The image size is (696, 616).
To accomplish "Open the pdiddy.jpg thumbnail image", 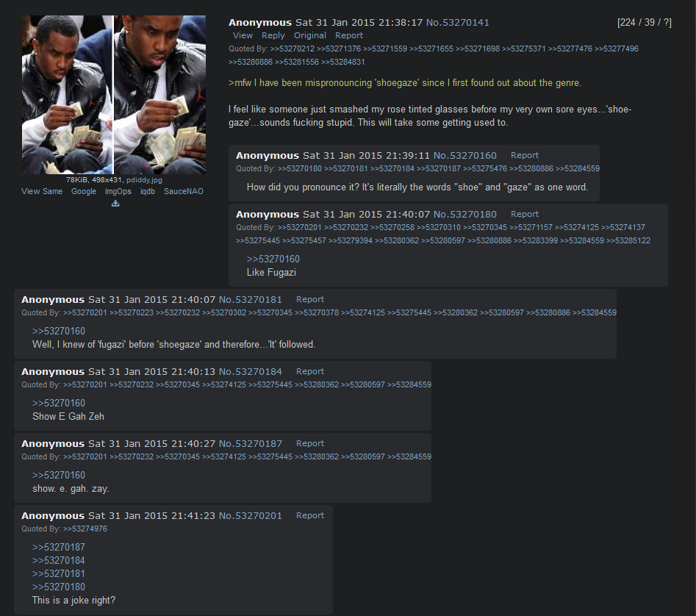I will [x=114, y=95].
